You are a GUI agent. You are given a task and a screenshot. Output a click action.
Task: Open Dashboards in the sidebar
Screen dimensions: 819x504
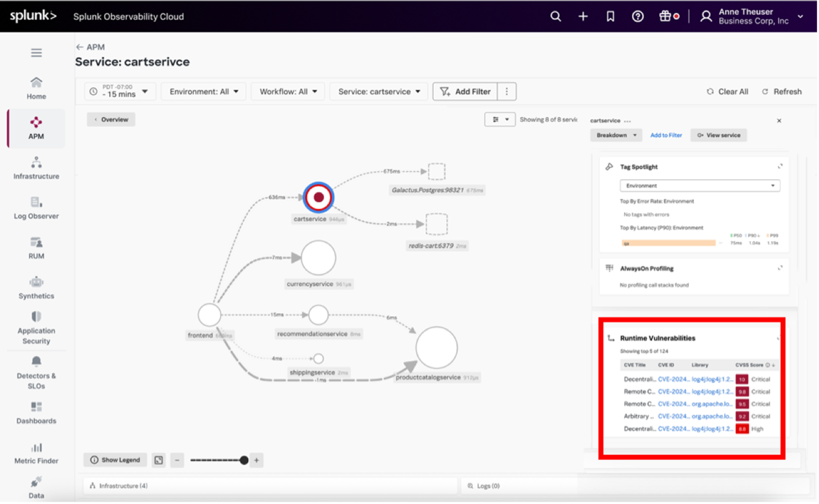click(x=36, y=413)
